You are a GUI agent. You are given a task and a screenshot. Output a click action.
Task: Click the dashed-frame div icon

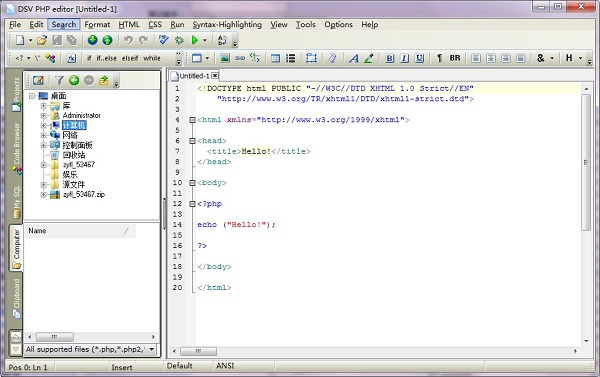tap(311, 58)
